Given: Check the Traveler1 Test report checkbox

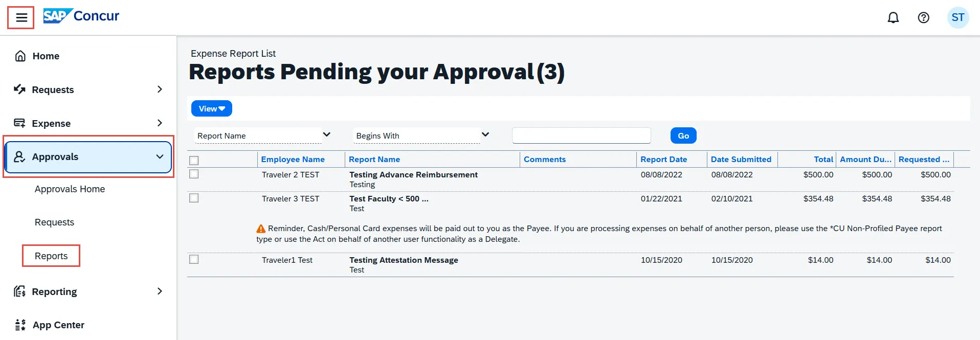Looking at the screenshot, I should 194,259.
